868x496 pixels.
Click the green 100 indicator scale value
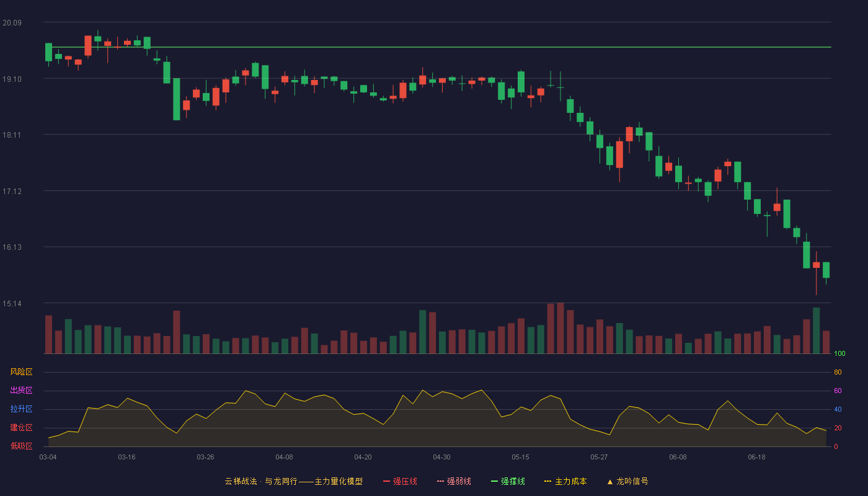click(x=839, y=354)
